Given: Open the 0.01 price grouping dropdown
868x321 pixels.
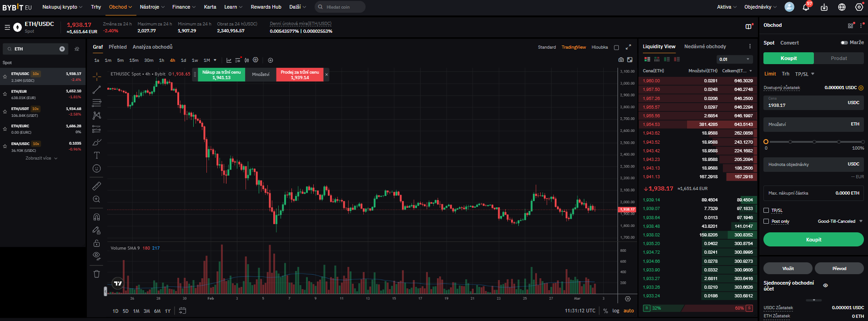Looking at the screenshot, I should pyautogui.click(x=735, y=60).
